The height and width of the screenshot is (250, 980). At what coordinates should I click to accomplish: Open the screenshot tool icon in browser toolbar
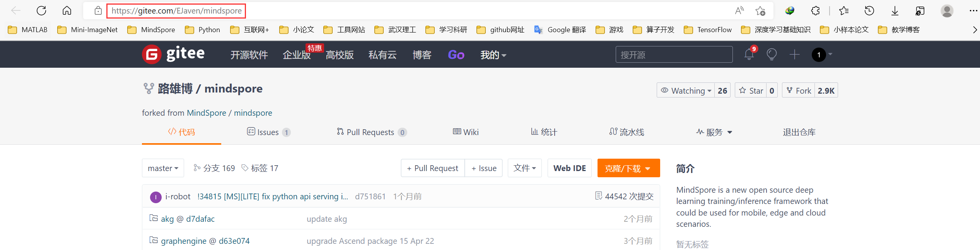920,11
